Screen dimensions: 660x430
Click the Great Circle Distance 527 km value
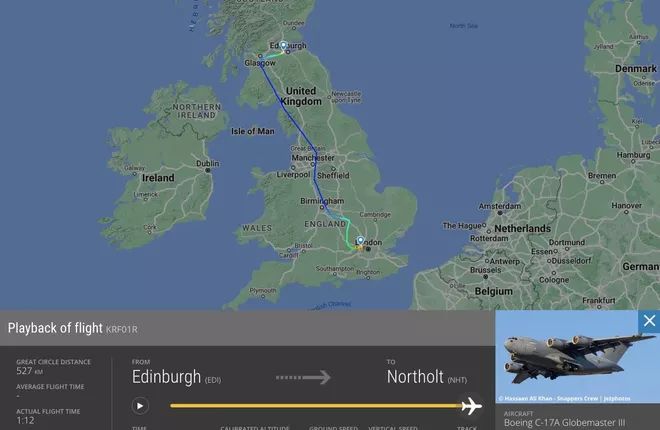pyautogui.click(x=29, y=371)
